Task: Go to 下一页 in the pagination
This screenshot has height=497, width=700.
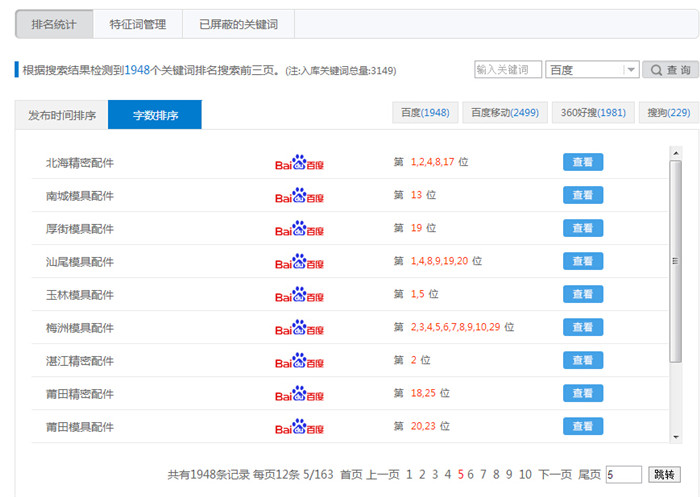Action: pos(555,474)
